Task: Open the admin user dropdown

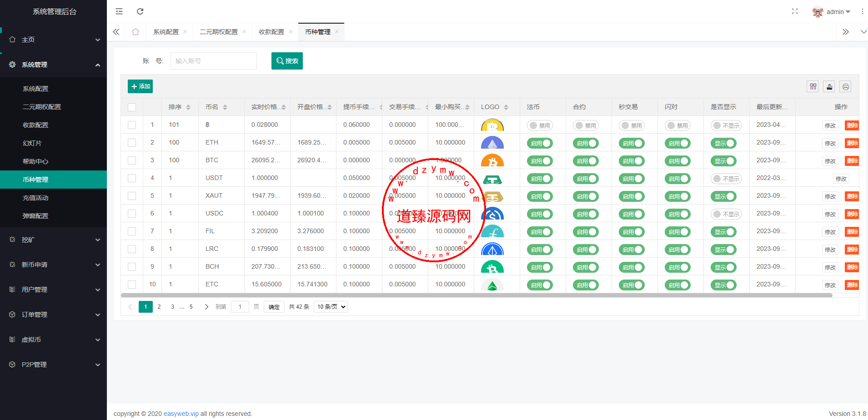Action: [838, 12]
